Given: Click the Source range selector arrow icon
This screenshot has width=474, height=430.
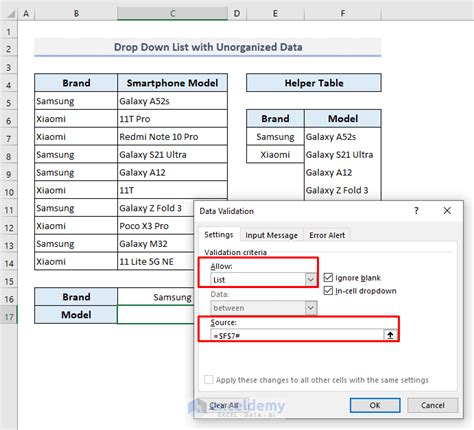Looking at the screenshot, I should point(390,335).
